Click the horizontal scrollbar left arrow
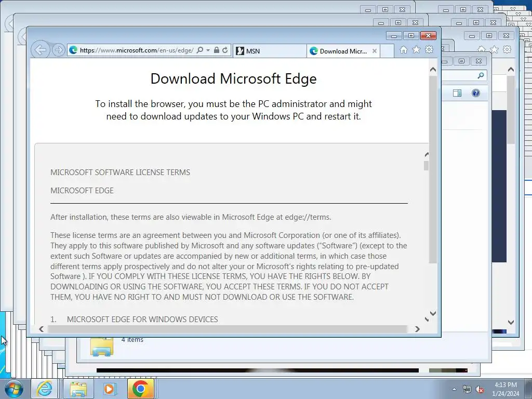This screenshot has width=532, height=399. (42, 329)
